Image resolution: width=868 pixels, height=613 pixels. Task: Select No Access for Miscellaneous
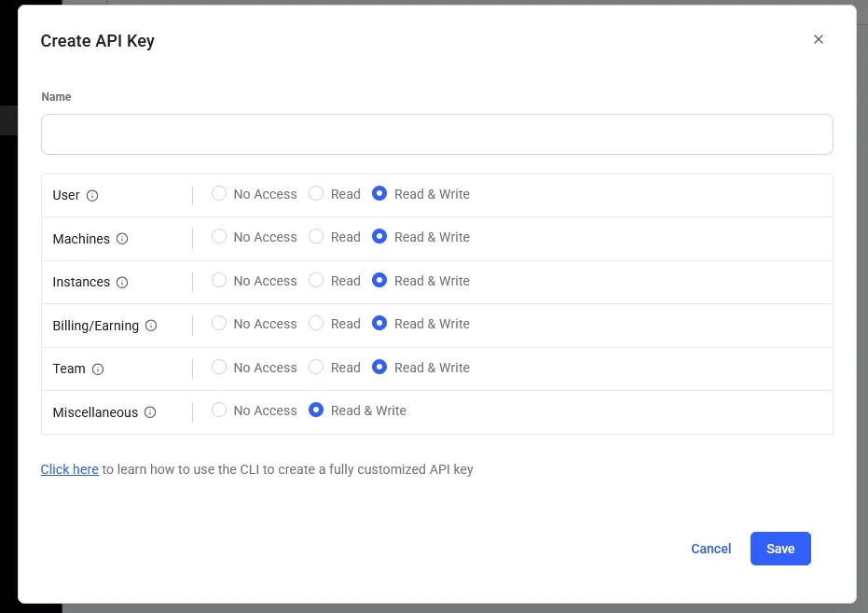[x=219, y=410]
